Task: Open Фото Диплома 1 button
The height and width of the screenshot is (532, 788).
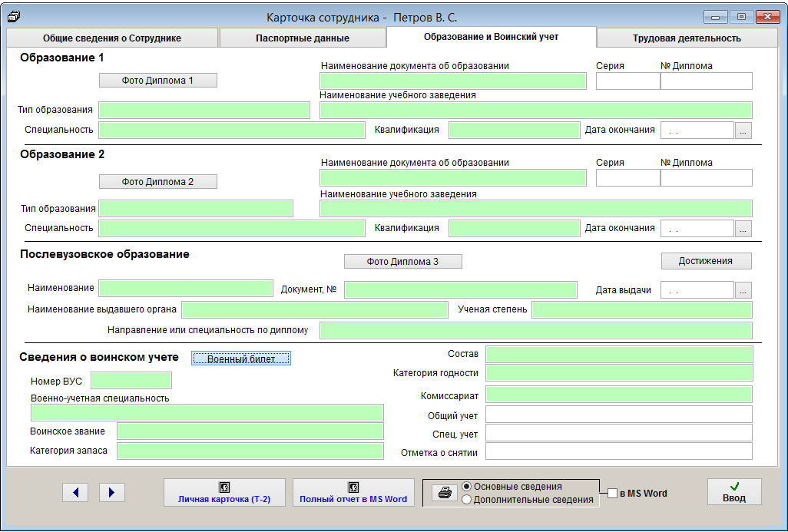Action: 157,81
